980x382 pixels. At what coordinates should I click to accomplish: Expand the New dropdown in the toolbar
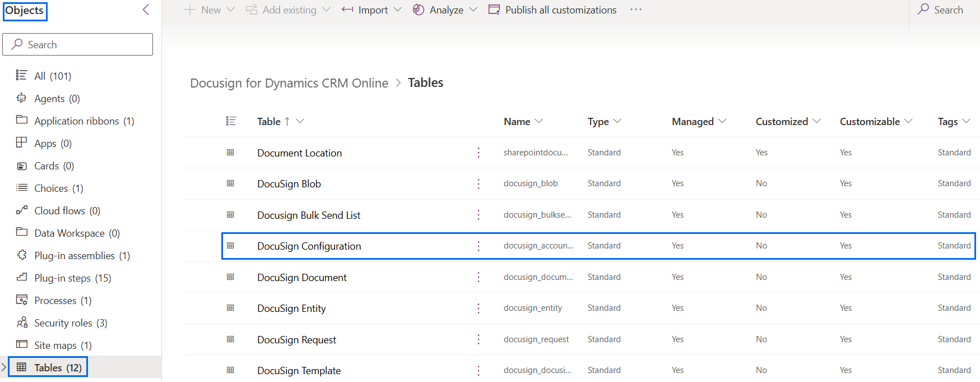(x=231, y=10)
